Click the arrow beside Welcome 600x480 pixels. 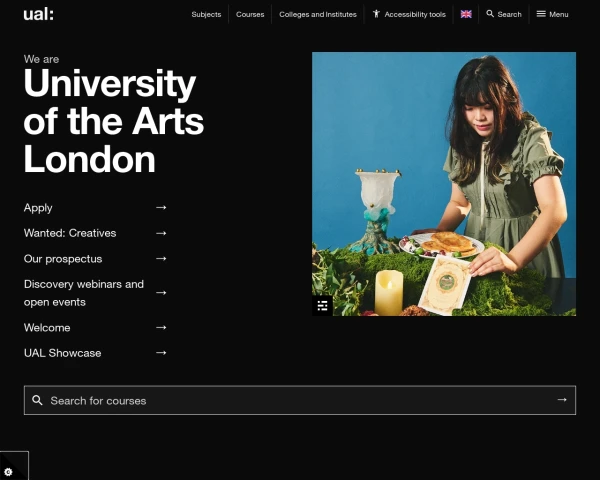(161, 327)
